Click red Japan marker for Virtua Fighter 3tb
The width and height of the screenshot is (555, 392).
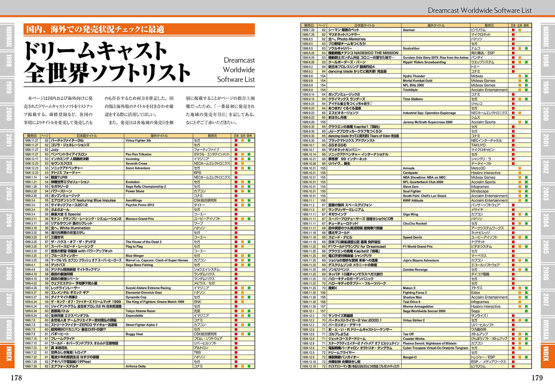[236, 140]
